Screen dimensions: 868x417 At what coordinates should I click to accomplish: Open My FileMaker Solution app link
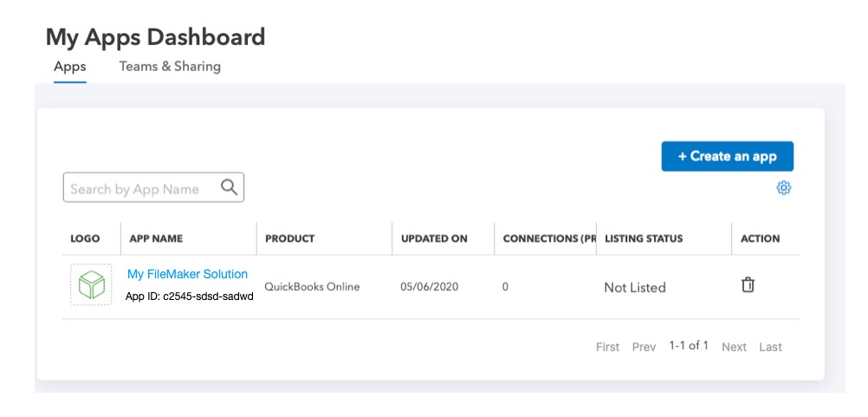point(188,274)
